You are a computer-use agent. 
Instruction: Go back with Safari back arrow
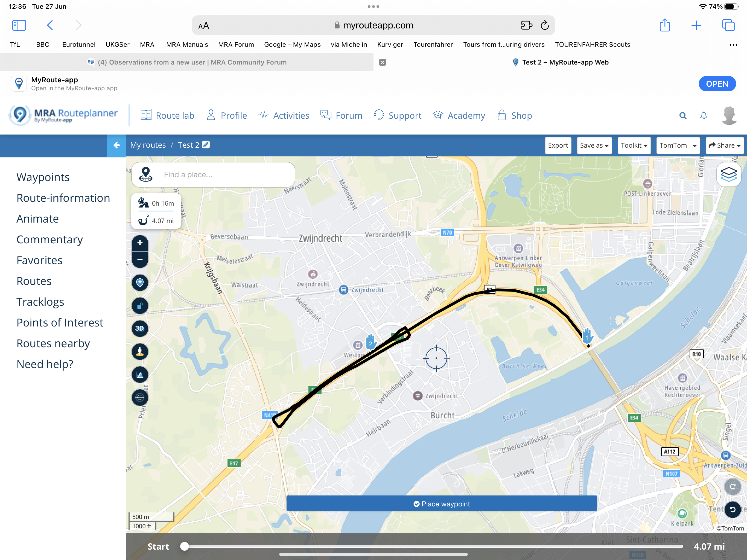pyautogui.click(x=50, y=25)
